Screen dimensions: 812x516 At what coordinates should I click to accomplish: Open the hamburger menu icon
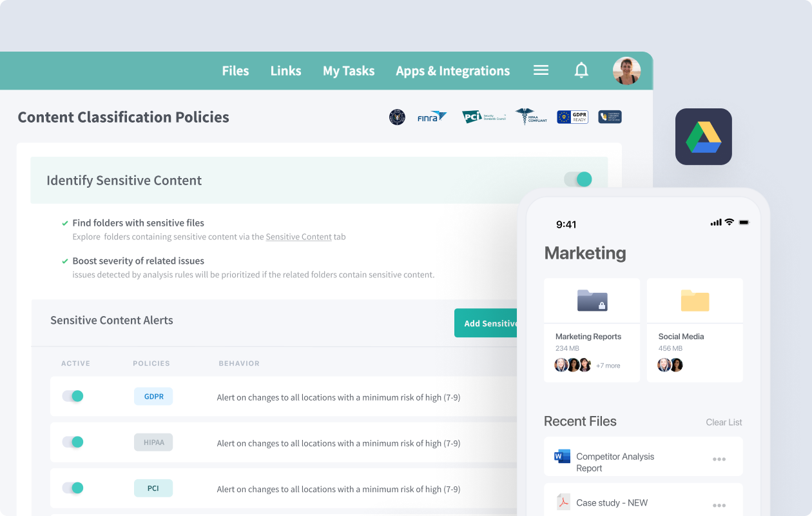[x=541, y=70]
